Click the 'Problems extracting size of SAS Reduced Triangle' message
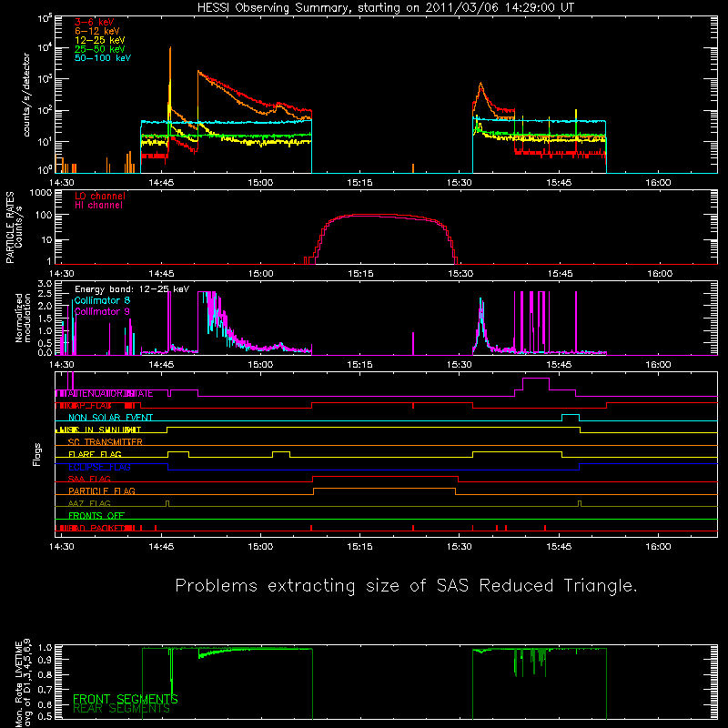 coord(406,586)
